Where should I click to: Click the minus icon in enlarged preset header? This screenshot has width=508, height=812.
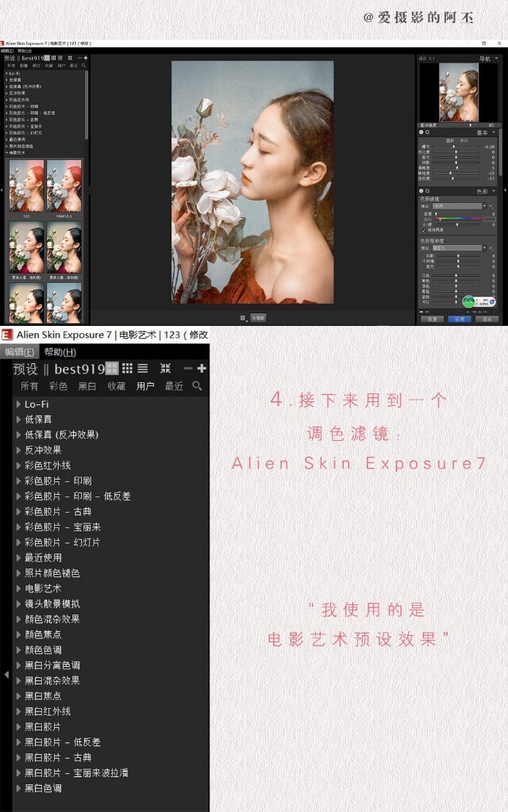click(x=188, y=368)
